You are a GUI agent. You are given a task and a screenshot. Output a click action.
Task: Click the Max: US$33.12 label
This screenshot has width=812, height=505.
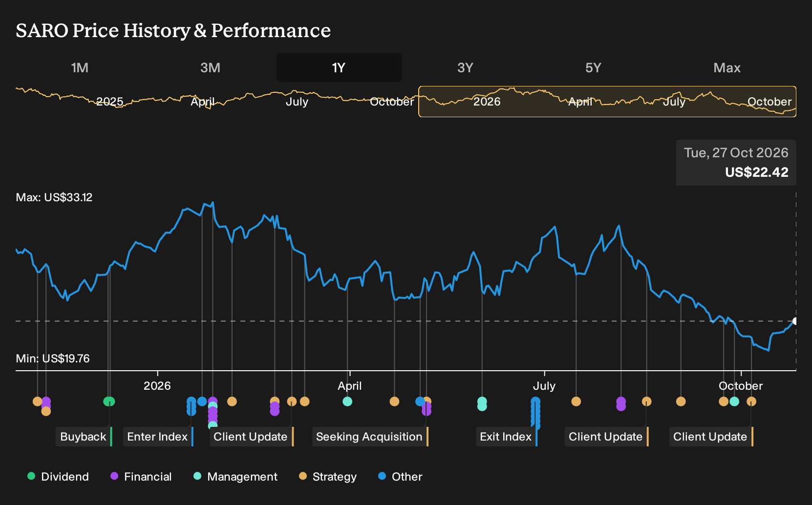(x=54, y=197)
